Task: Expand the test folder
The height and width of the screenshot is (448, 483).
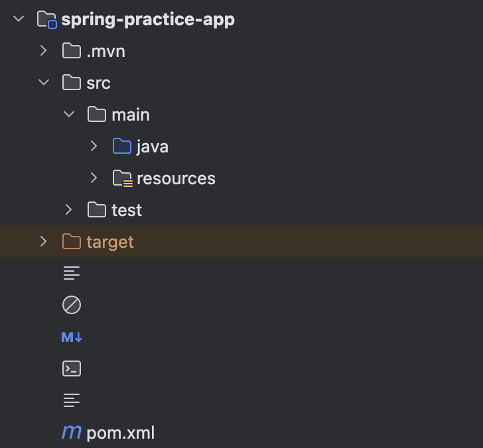Action: [69, 210]
